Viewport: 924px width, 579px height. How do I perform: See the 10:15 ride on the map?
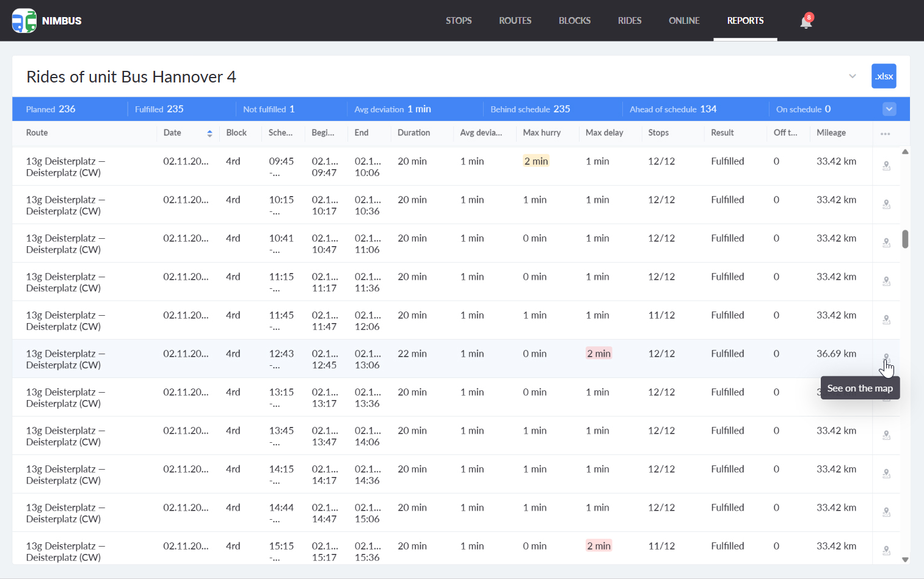[886, 205]
